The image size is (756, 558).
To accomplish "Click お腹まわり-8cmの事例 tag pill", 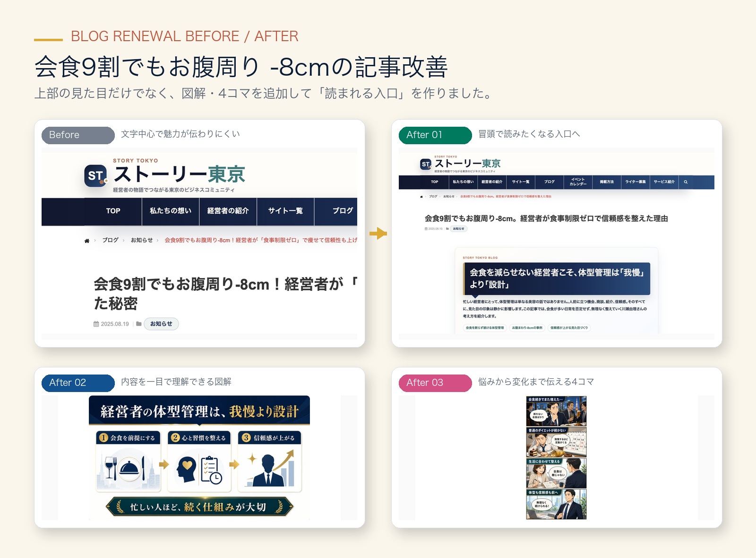I will [527, 328].
